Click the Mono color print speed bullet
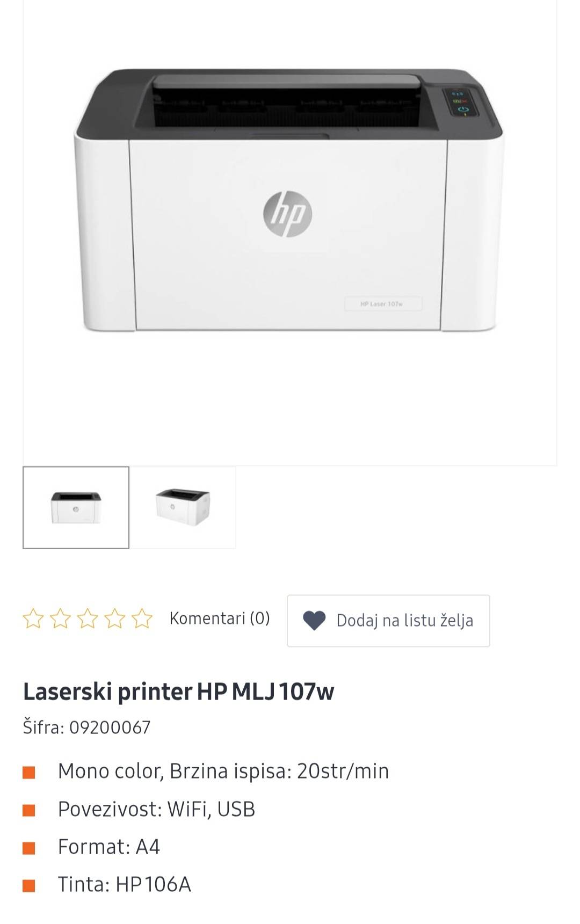This screenshot has width=580, height=924. (x=223, y=771)
